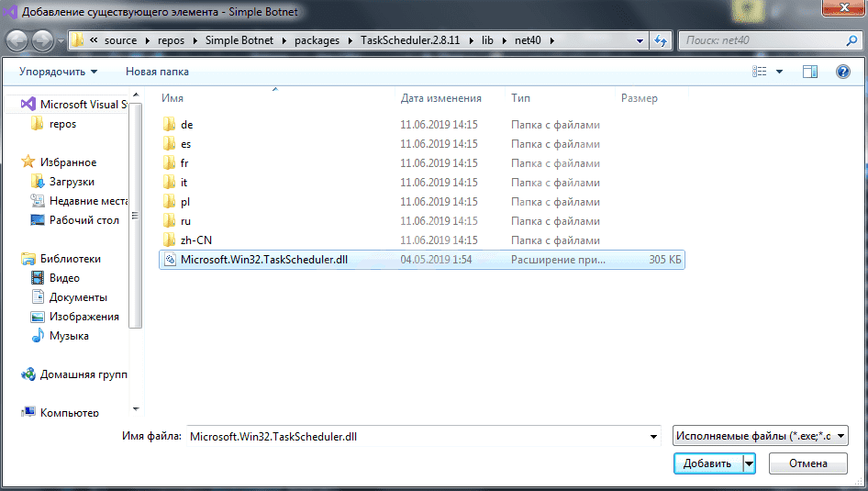Select Избранное in navigation pane
This screenshot has height=491, width=868.
pos(68,162)
